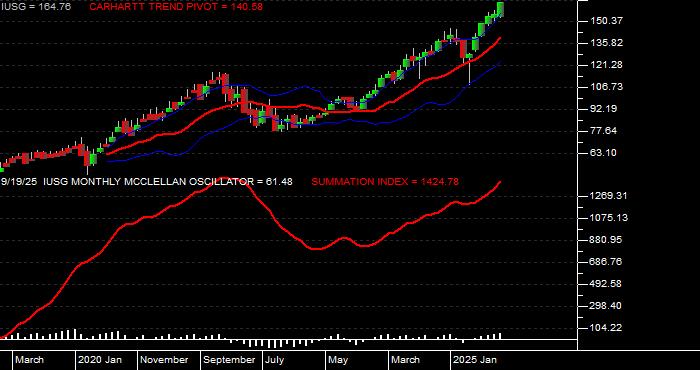Click the 1075.13 summation axis value
Viewport: 700px width, 370px height.
pyautogui.click(x=608, y=218)
